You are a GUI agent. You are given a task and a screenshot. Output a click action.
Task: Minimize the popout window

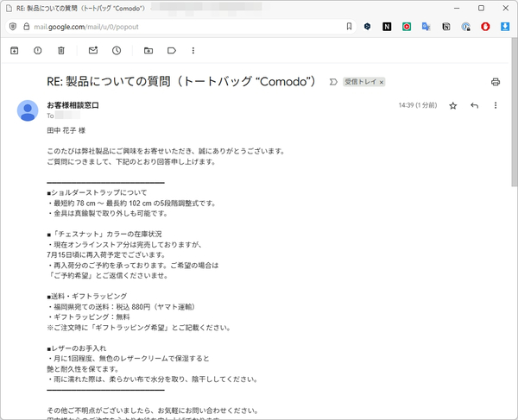(x=457, y=9)
